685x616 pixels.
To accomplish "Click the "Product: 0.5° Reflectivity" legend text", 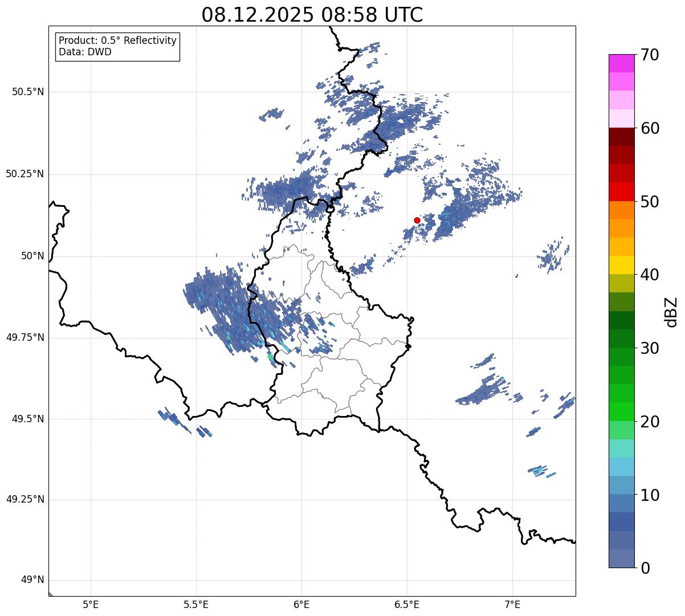I will tap(118, 41).
